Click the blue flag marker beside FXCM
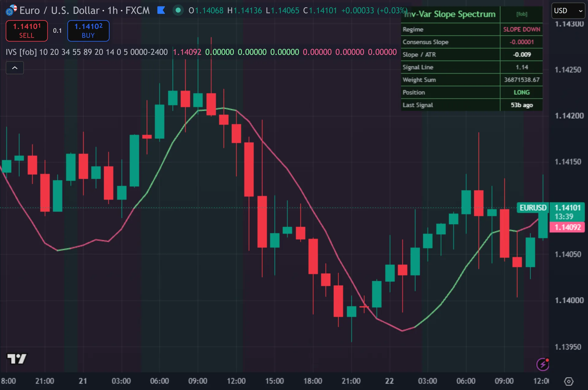Screen dimensions: 588x390 161,10
